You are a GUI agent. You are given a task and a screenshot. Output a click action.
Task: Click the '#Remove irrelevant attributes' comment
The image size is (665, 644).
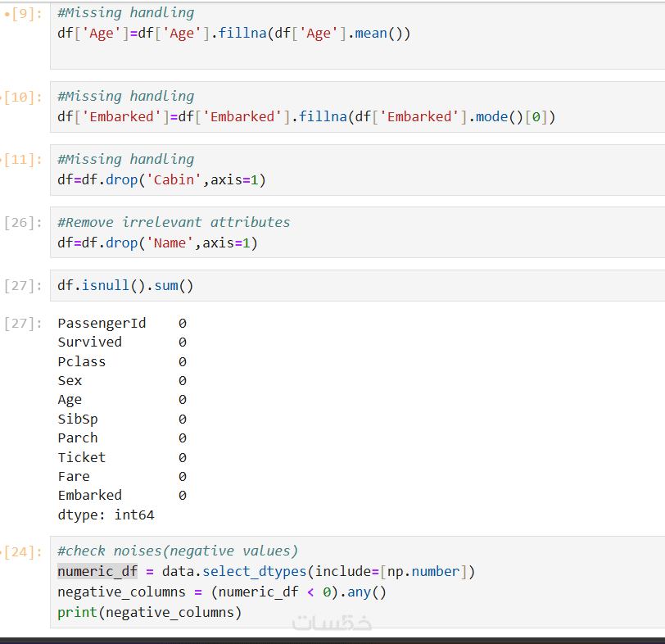click(x=174, y=222)
